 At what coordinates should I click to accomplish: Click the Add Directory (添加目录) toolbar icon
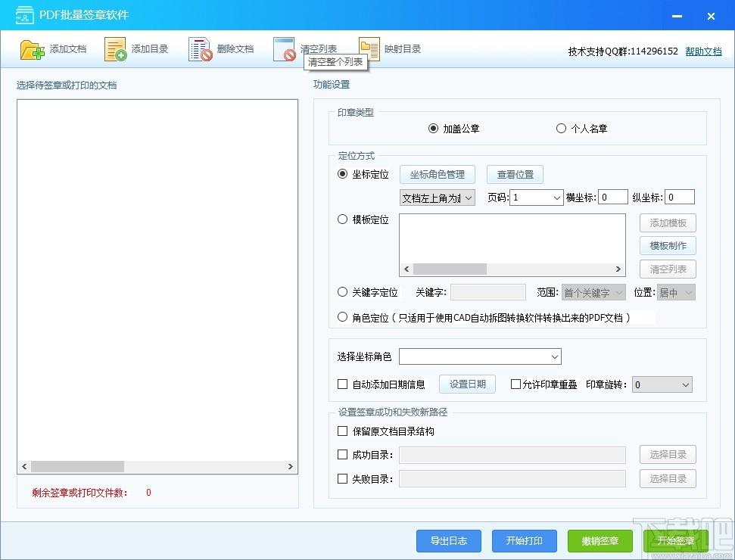[x=116, y=50]
